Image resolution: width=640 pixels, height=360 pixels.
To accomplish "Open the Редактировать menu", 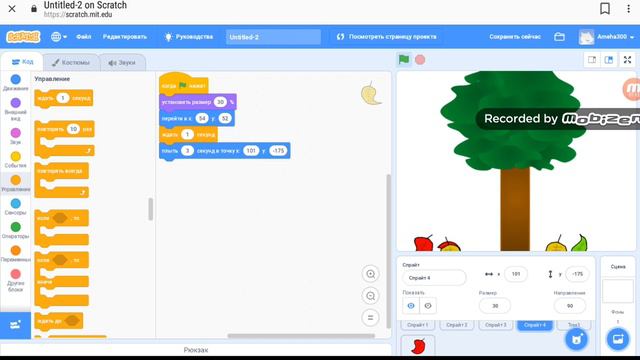I will pos(124,37).
